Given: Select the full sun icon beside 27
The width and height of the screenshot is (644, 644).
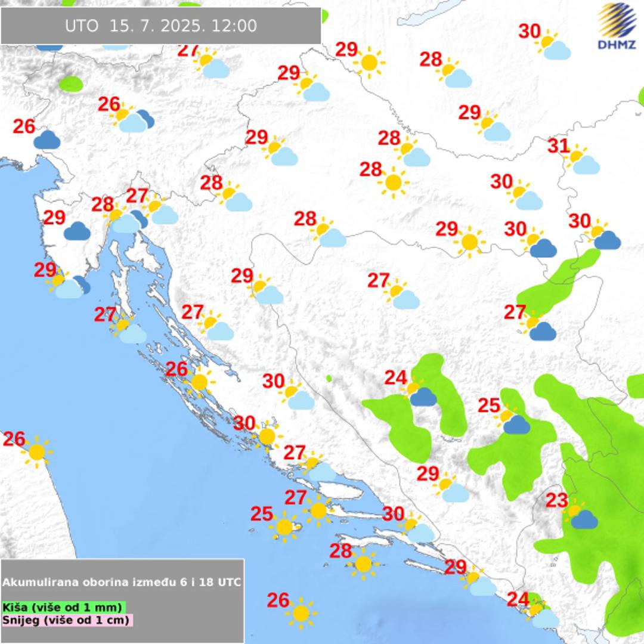Looking at the screenshot, I should click(318, 510).
